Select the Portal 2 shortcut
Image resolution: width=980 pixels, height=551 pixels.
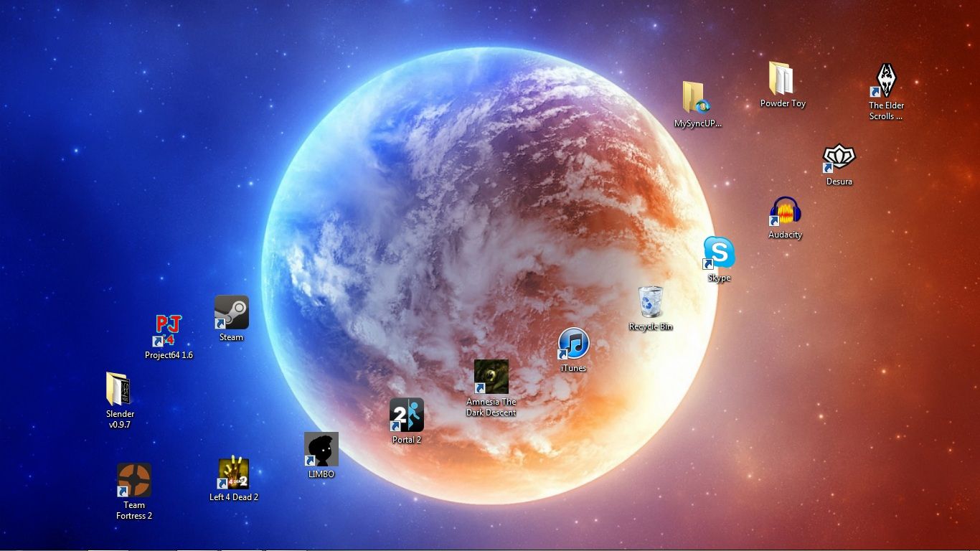pos(407,415)
